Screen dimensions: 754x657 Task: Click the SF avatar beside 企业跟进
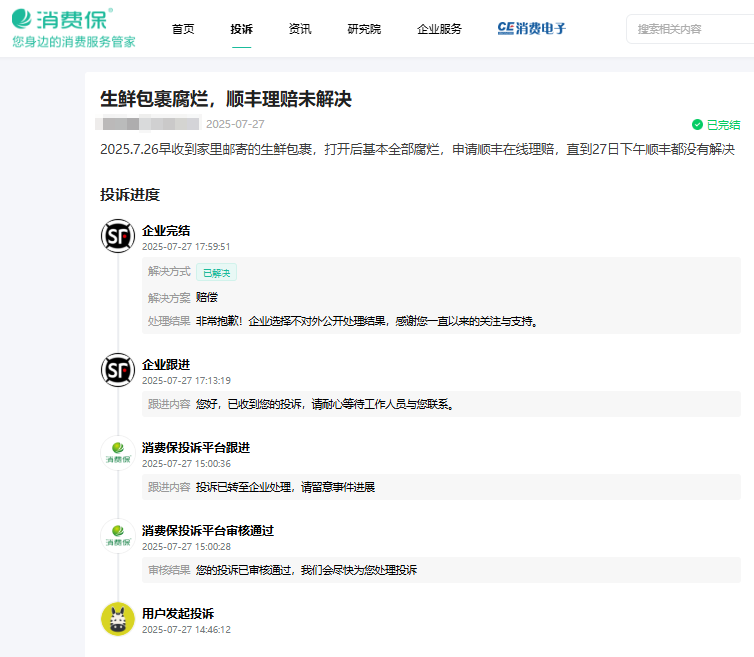click(x=118, y=370)
